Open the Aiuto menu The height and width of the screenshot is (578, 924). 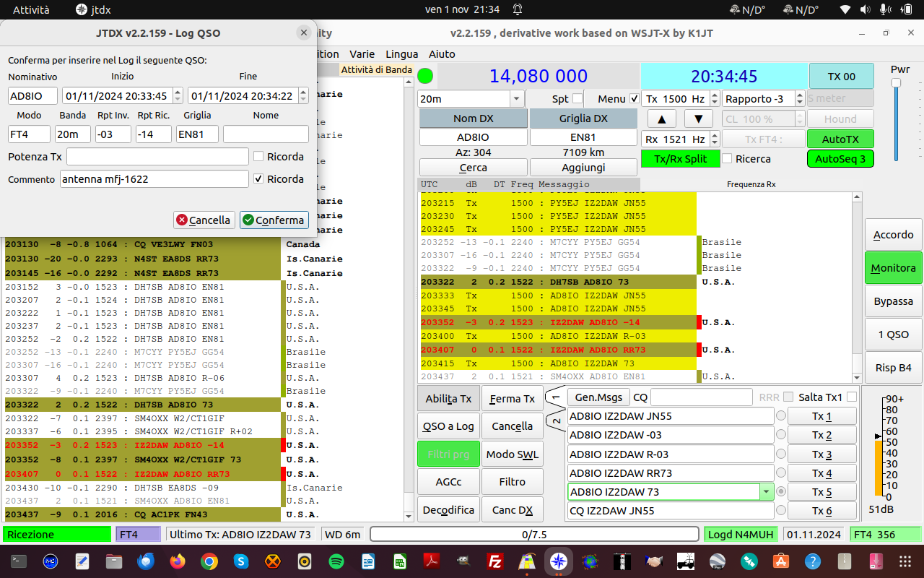pos(442,53)
